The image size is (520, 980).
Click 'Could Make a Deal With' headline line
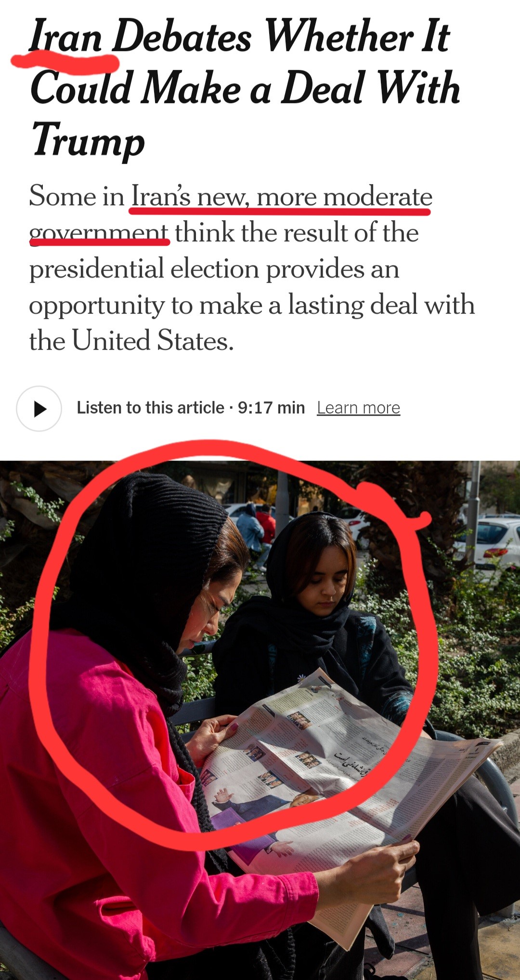(245, 88)
